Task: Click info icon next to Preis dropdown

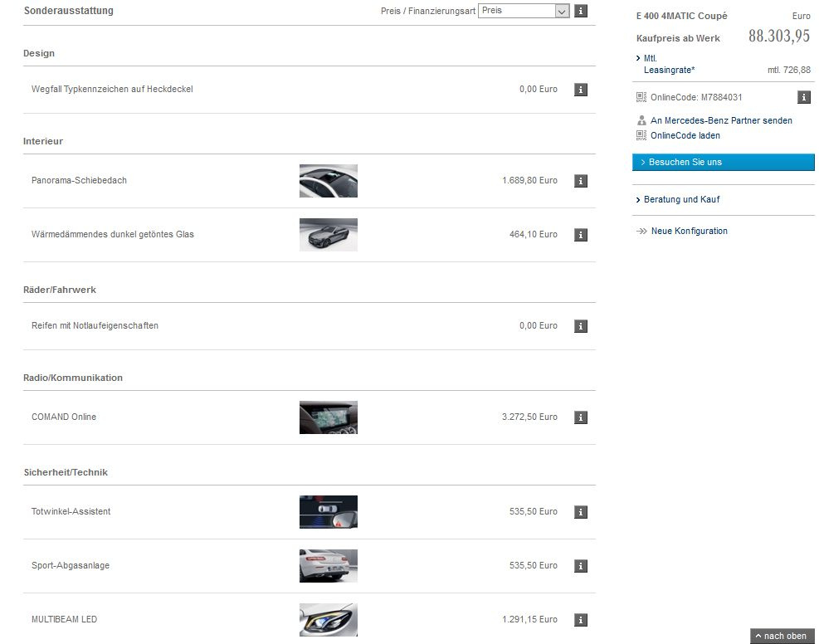Action: pos(580,11)
